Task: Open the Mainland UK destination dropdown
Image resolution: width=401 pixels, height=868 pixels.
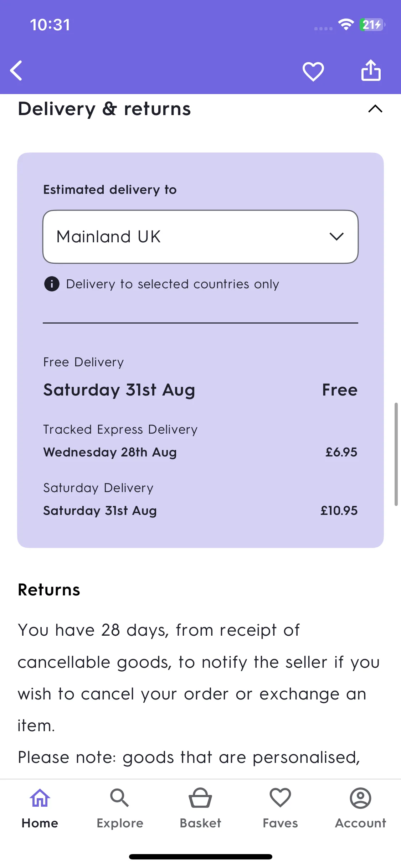Action: pyautogui.click(x=200, y=237)
